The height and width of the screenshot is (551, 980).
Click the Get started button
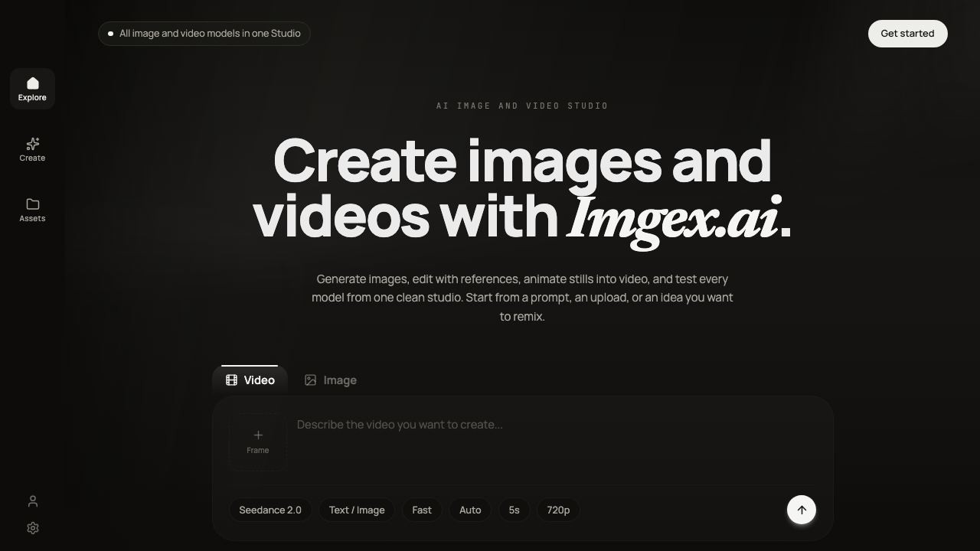(x=907, y=34)
